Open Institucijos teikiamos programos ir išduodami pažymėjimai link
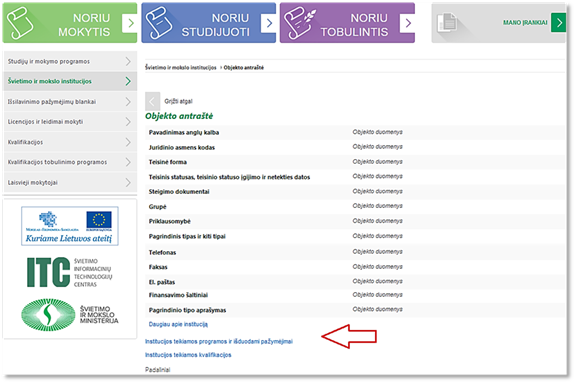This screenshot has height=383, width=575. [219, 342]
